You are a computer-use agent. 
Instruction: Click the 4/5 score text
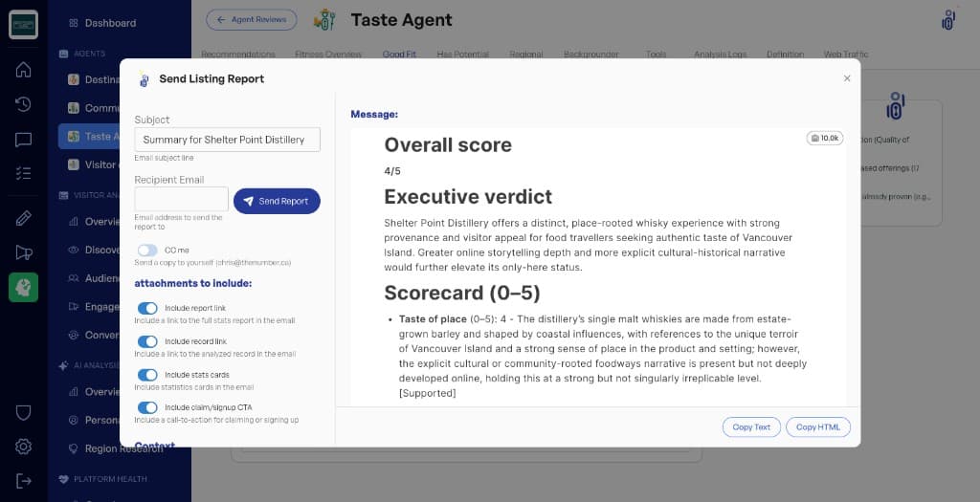tap(392, 171)
